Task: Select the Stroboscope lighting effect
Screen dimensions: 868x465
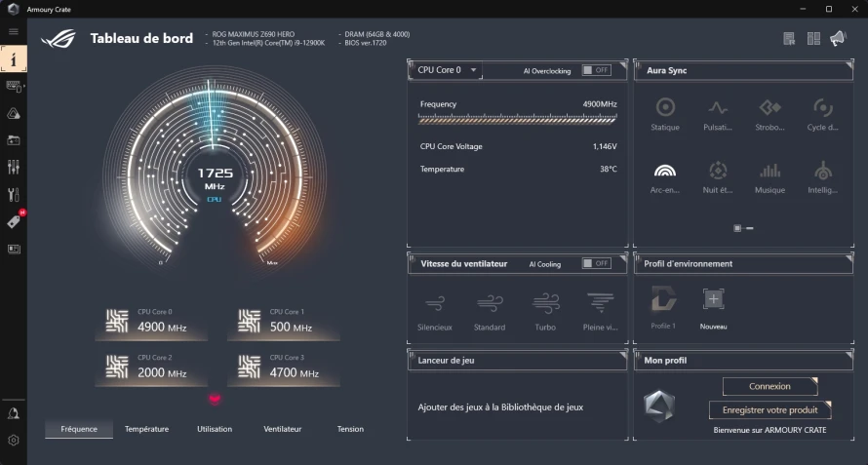Action: click(769, 115)
